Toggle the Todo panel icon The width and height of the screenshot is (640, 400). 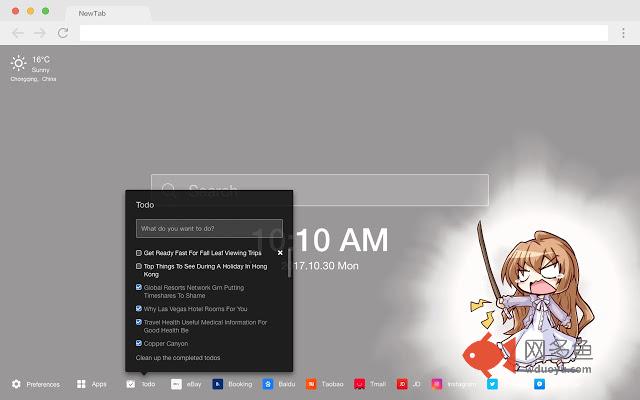coord(131,384)
